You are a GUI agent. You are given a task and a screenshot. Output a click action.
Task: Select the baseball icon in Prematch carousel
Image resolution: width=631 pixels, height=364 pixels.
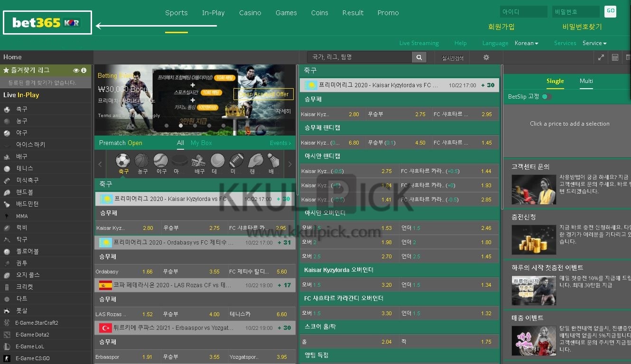point(161,160)
